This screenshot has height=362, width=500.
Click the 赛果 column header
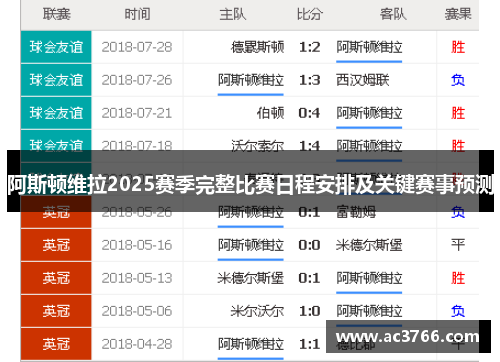click(x=458, y=14)
